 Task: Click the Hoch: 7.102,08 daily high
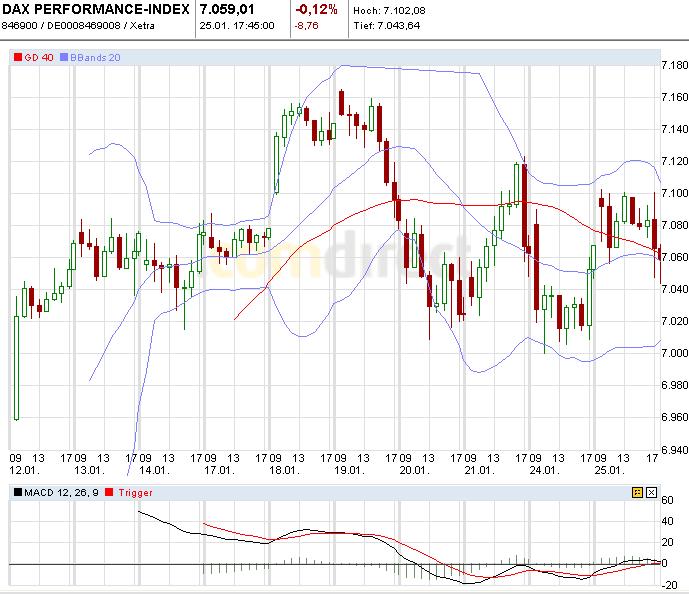point(389,11)
